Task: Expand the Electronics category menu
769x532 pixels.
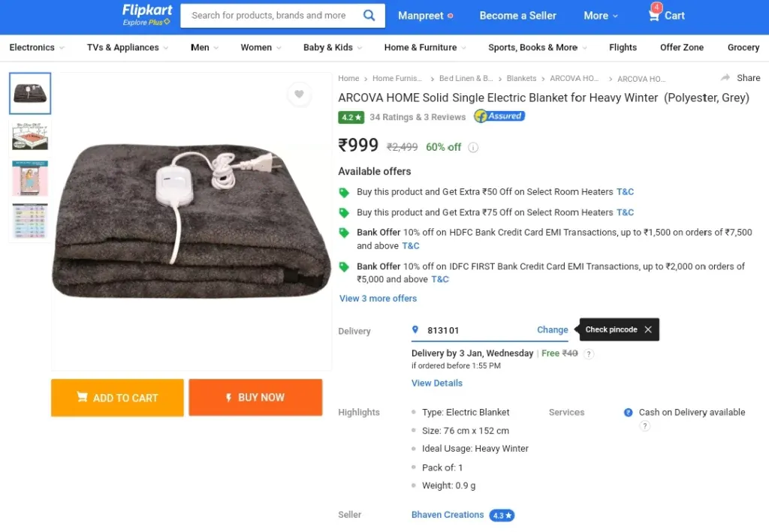Action: [36, 47]
